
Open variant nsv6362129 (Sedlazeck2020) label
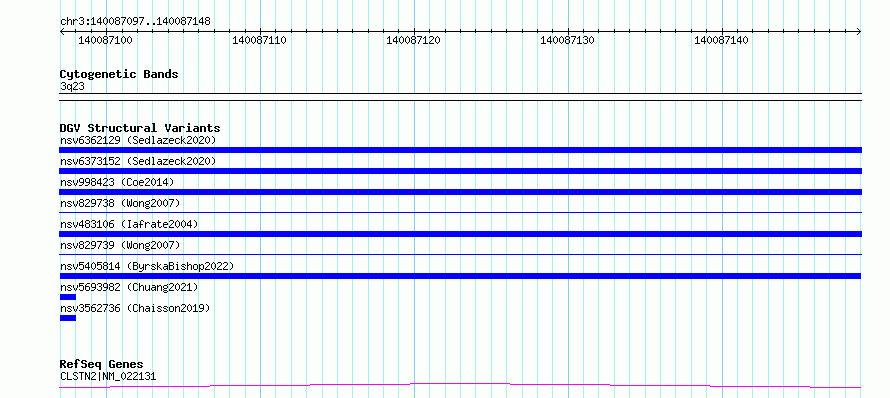click(x=138, y=140)
